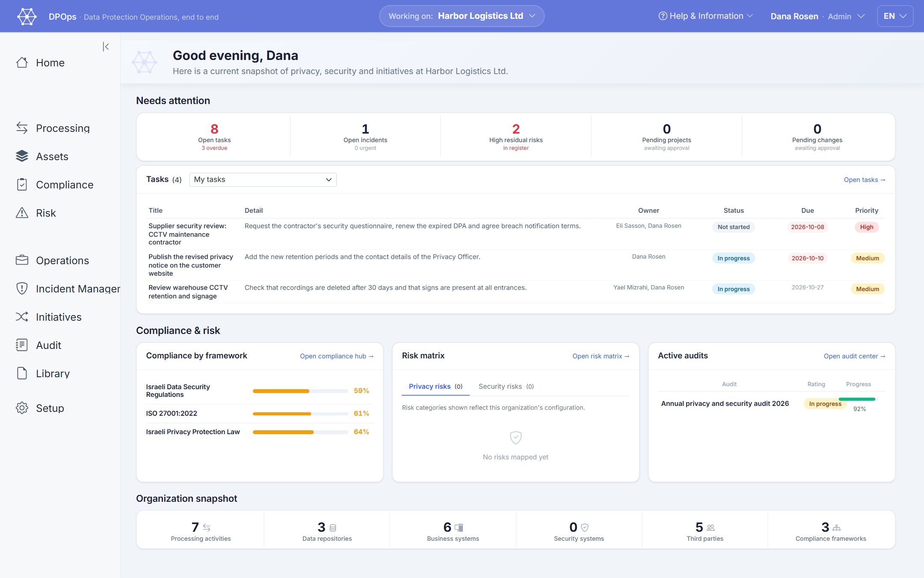The image size is (924, 578).
Task: Collapse the sidebar with the collapse arrow icon
Action: 106,47
